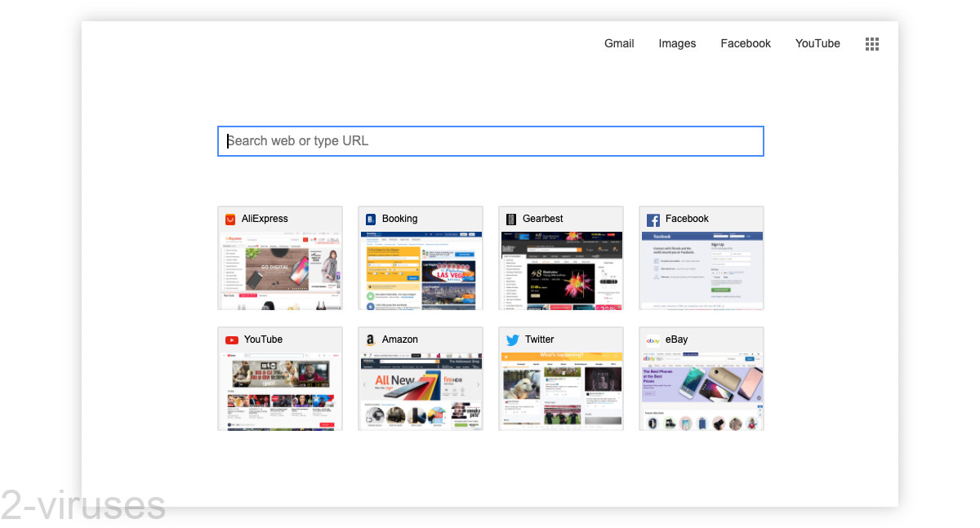Click the YouTube play-button favicon on its tile
980x528 pixels.
(230, 339)
